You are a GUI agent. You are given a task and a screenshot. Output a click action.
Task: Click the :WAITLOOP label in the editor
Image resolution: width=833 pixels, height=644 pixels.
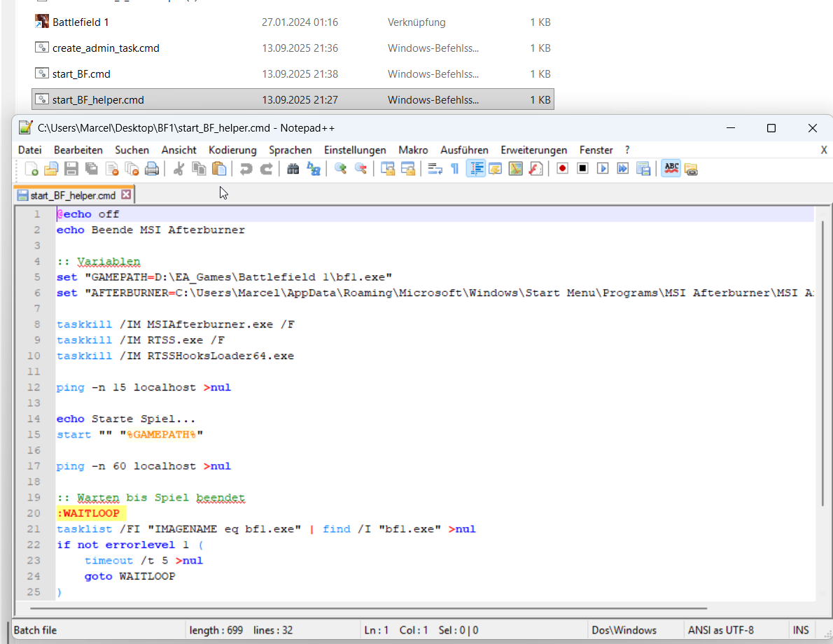pos(88,513)
